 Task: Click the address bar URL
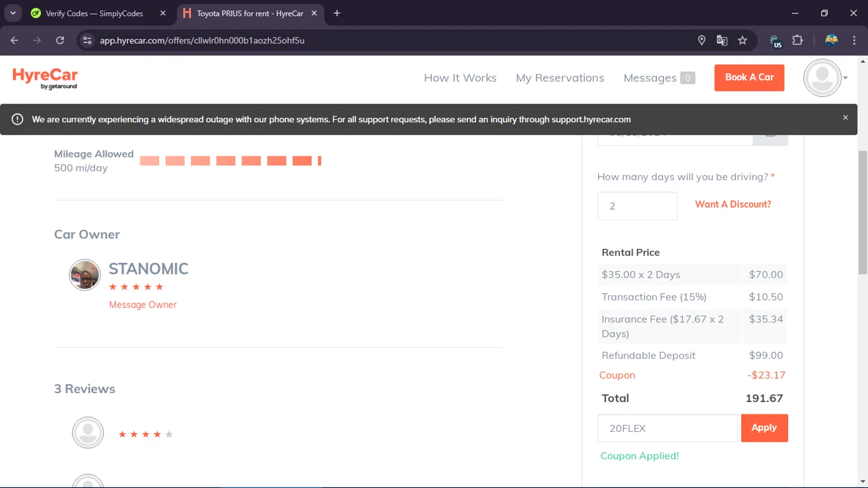coord(202,41)
